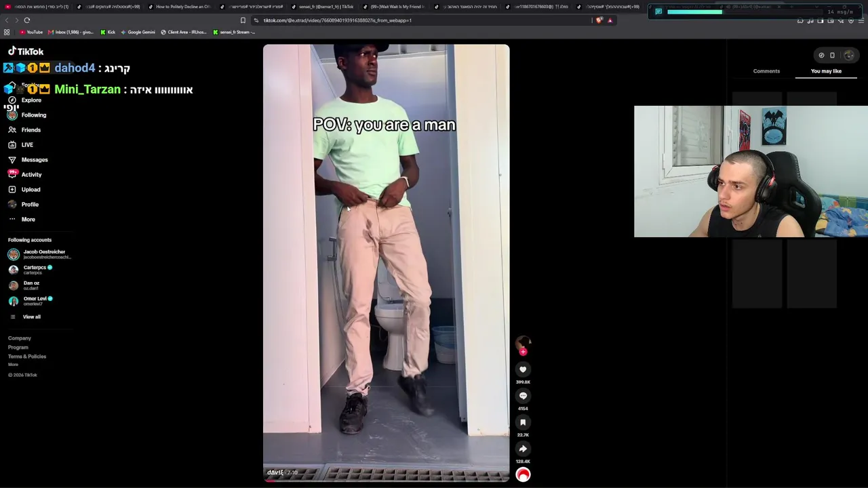Click the streamer webcam overlay
Viewport: 868px width, 488px height.
point(751,171)
